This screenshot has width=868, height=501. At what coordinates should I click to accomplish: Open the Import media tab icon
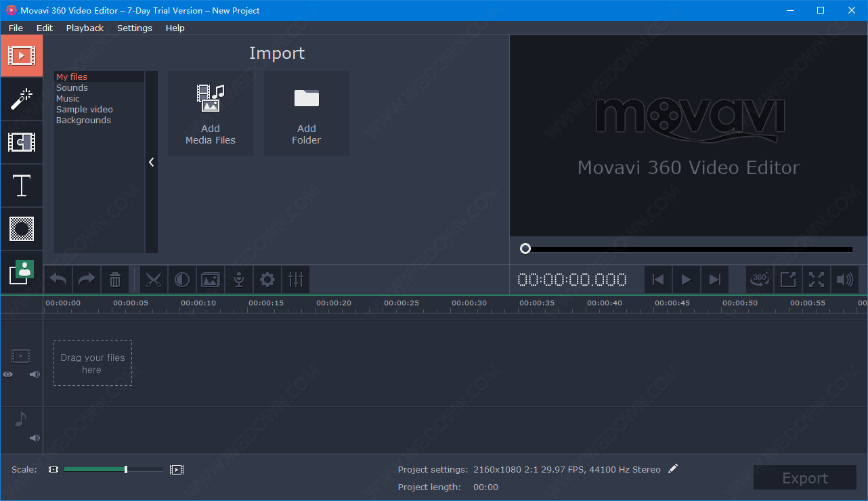21,56
